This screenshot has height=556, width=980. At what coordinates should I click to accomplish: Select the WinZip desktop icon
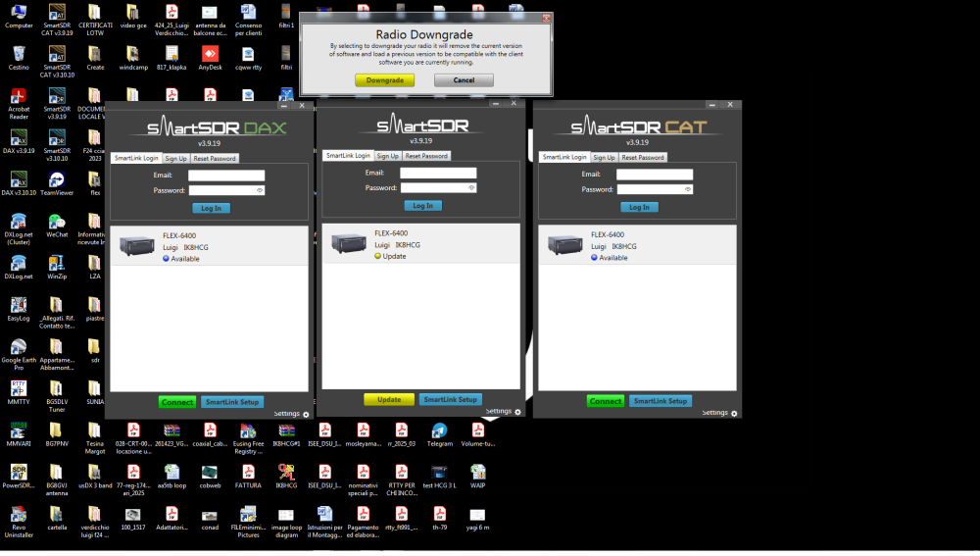tap(57, 267)
